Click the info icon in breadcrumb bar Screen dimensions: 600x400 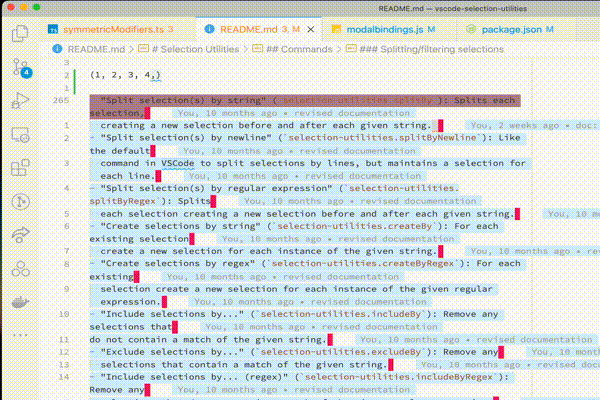tap(57, 49)
